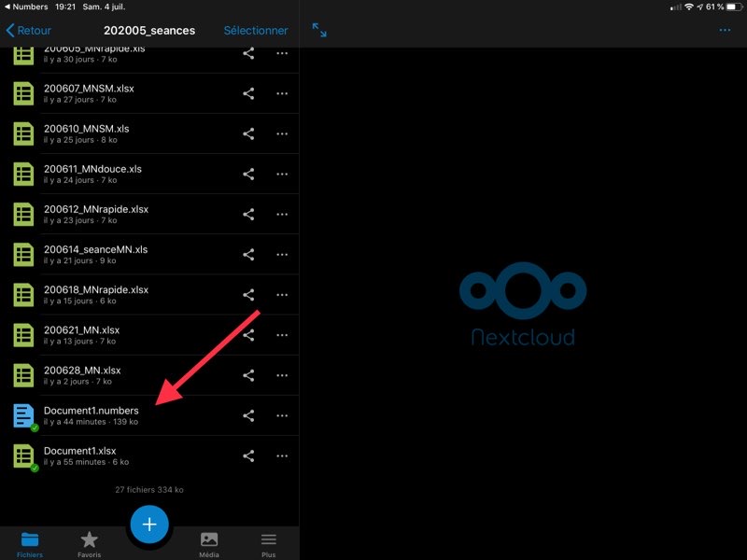The height and width of the screenshot is (560, 747).
Task: Share the 200607_MNSM.xlsx file
Action: (x=248, y=93)
